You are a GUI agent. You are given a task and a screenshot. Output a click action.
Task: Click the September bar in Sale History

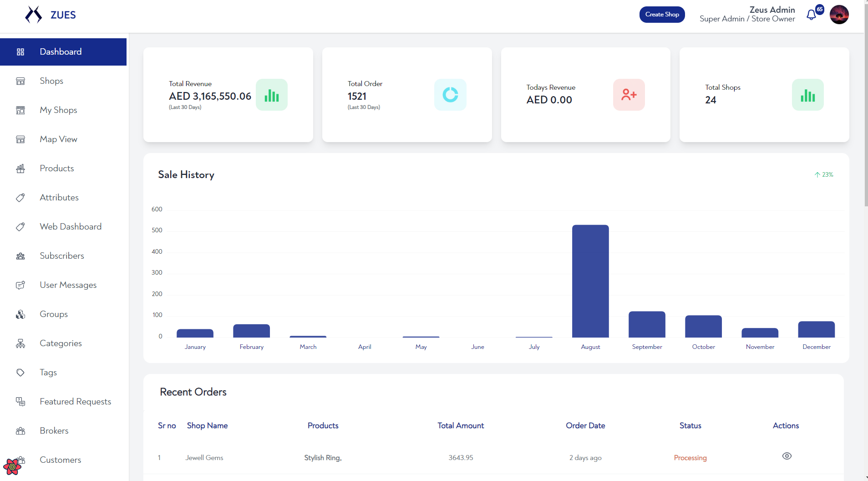647,324
